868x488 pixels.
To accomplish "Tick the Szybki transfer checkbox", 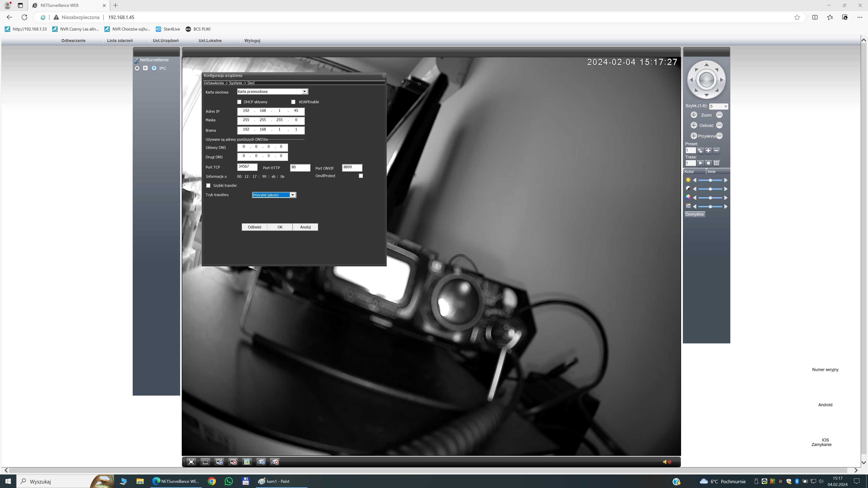I will pyautogui.click(x=208, y=185).
